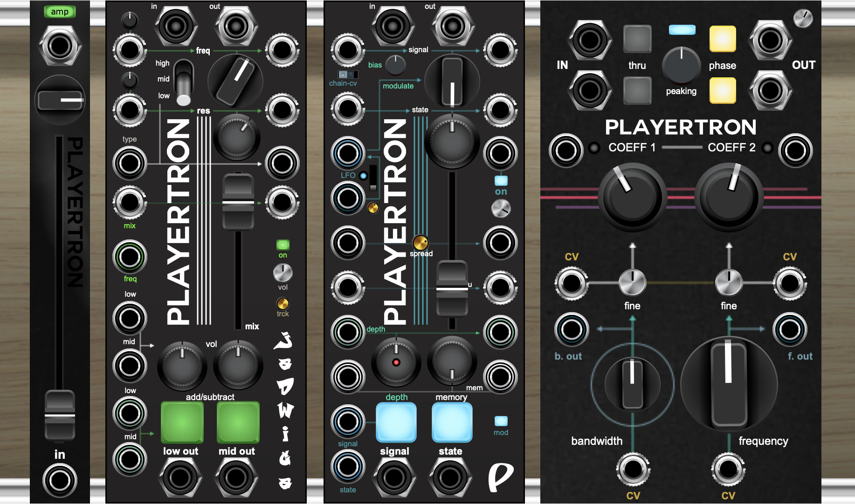The image size is (855, 504).
Task: Click the COEFF 1 large knob
Action: [632, 197]
